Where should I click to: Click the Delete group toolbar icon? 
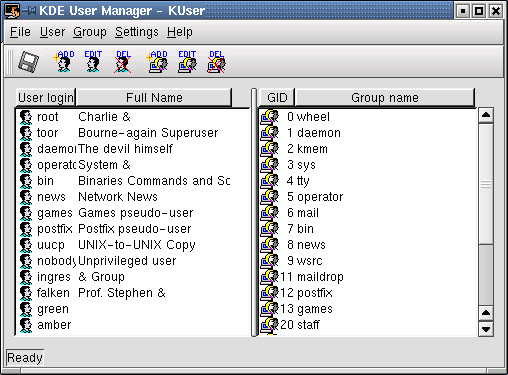(x=217, y=62)
